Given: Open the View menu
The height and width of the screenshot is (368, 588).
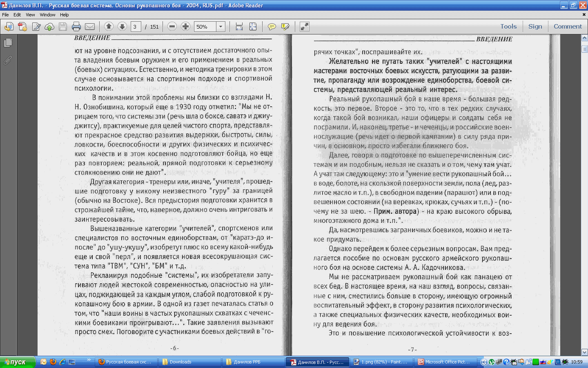Looking at the screenshot, I should (x=30, y=15).
